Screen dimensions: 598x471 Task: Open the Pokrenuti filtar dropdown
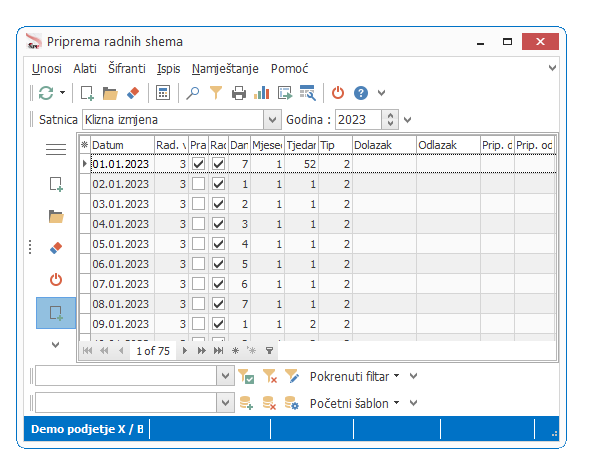click(x=354, y=376)
